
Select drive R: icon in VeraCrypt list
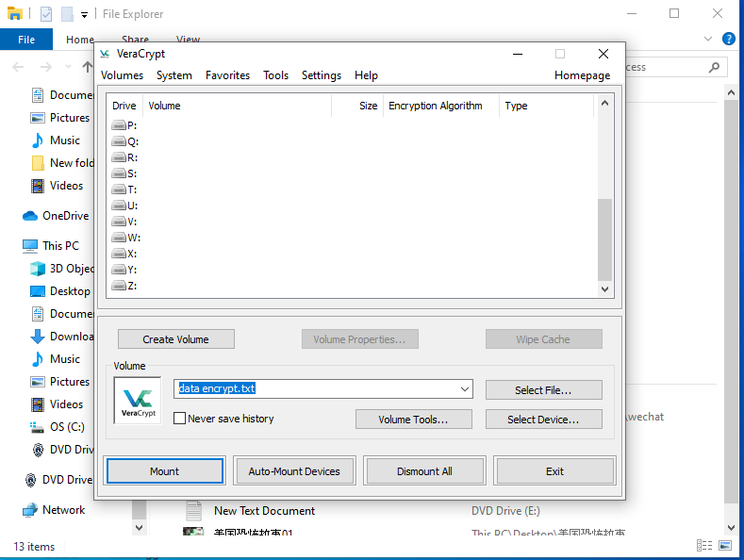pyautogui.click(x=119, y=157)
